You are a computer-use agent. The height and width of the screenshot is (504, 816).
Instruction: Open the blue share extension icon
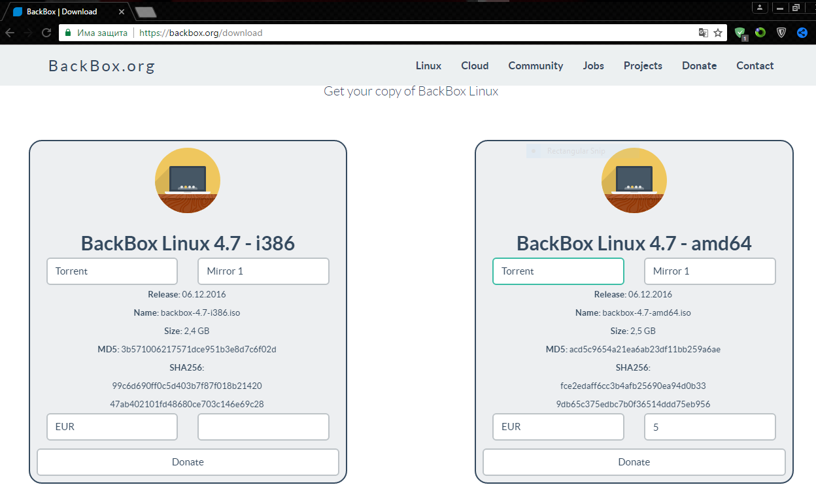coord(802,32)
